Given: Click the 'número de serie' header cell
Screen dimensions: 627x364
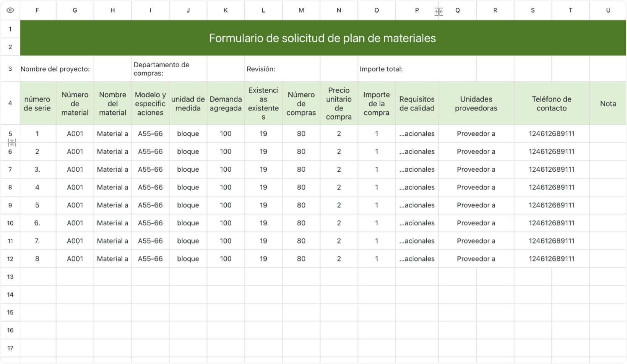Looking at the screenshot, I should point(37,103).
